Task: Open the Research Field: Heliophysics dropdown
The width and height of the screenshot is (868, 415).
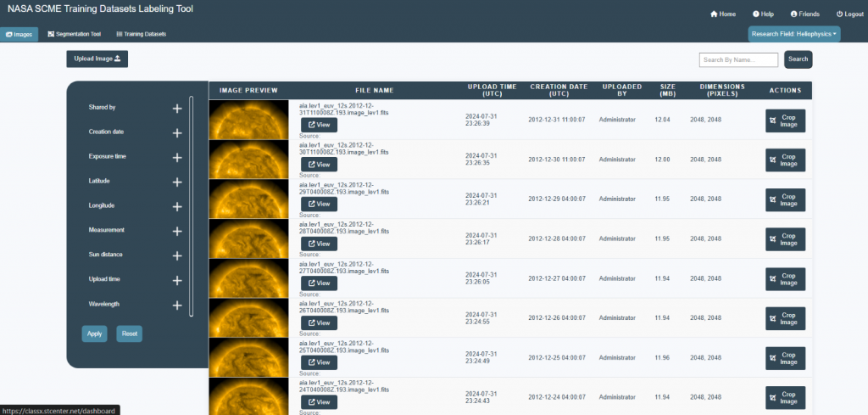Action: tap(794, 34)
